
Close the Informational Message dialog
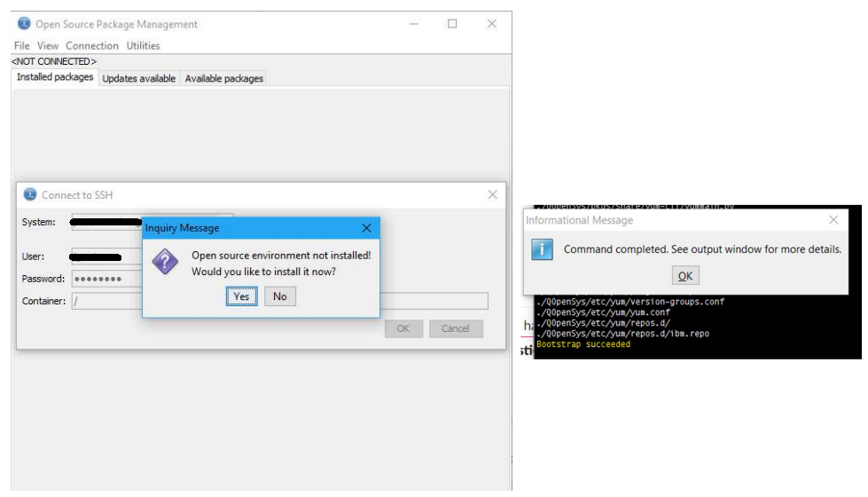point(833,219)
